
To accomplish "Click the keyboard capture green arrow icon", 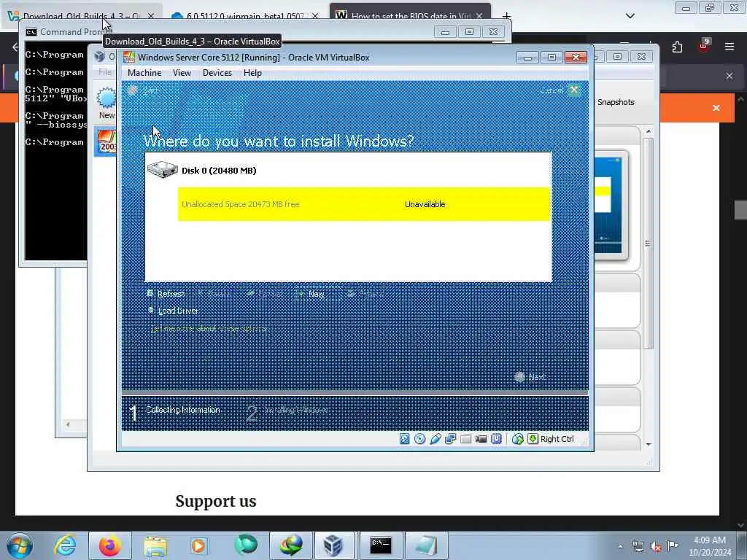I will click(x=533, y=439).
